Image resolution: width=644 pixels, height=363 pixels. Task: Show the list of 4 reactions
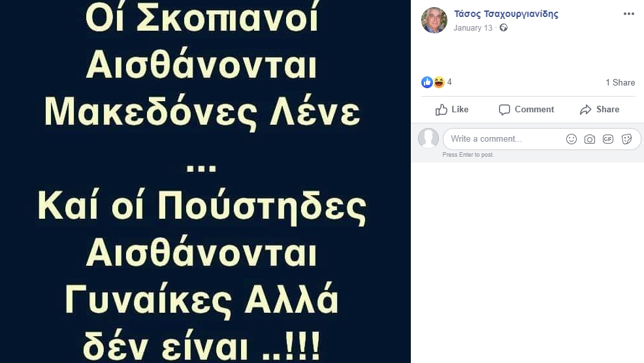(449, 82)
